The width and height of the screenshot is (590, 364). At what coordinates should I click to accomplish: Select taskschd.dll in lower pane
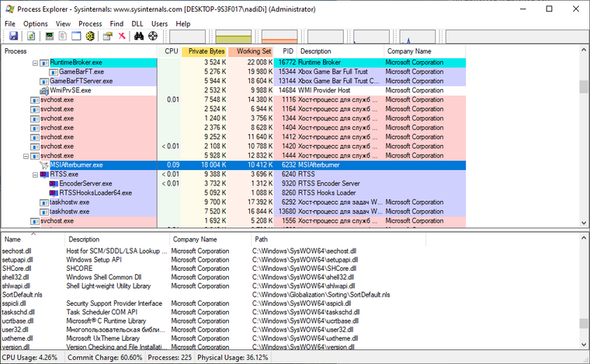[18, 312]
